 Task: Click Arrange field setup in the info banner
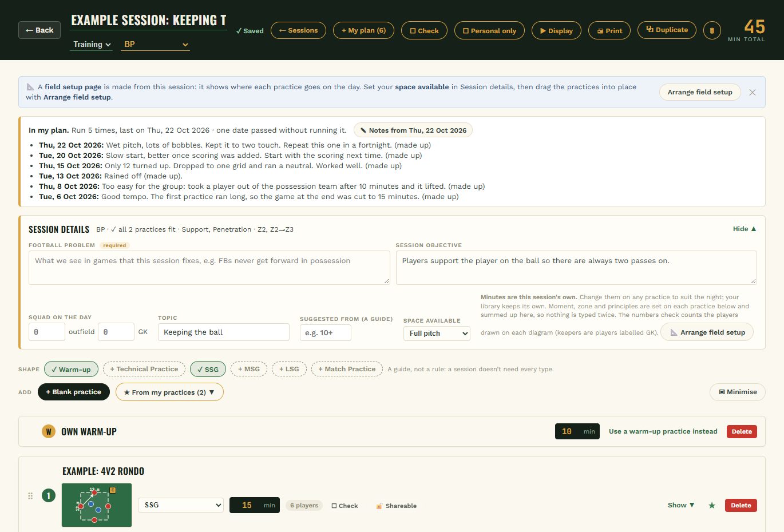(x=700, y=92)
